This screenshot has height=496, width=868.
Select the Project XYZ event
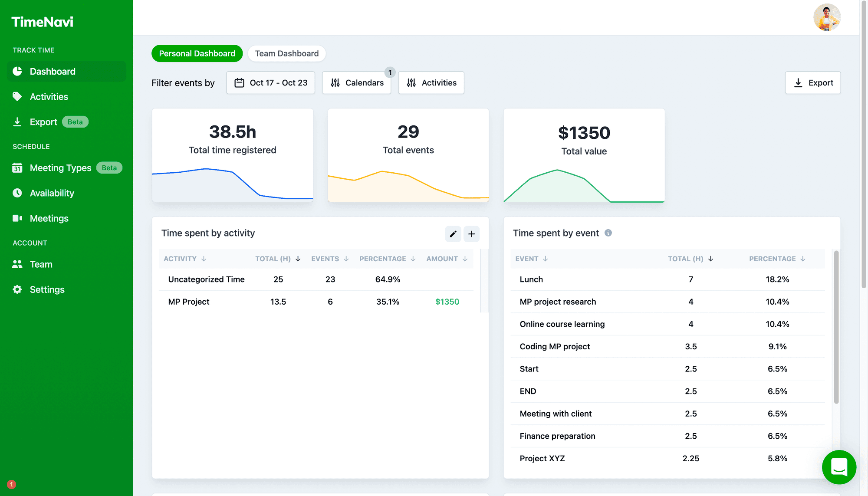(x=667, y=458)
